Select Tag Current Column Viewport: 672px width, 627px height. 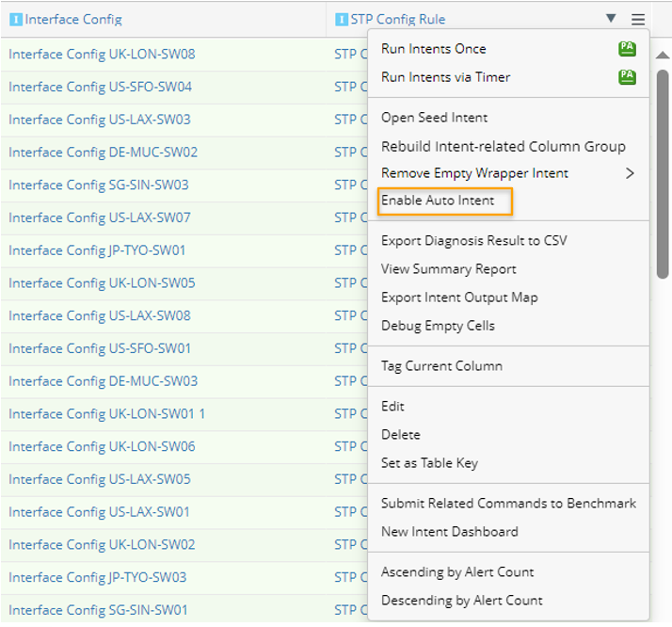click(x=441, y=366)
